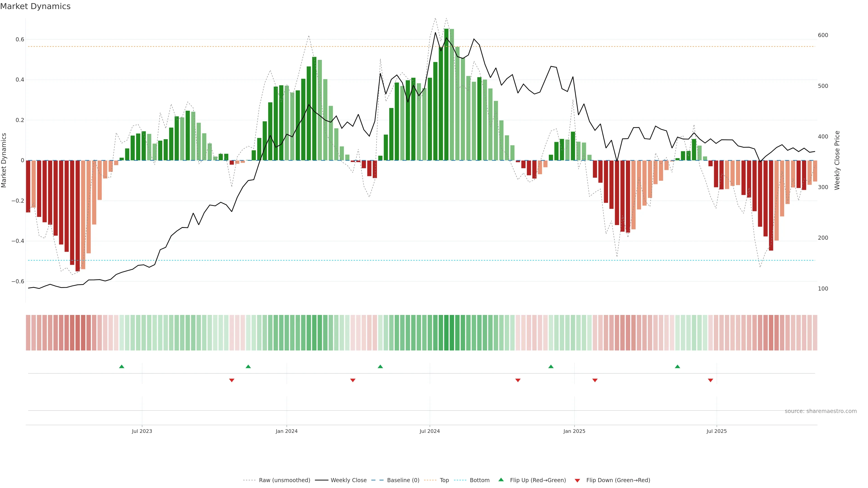This screenshot has width=868, height=488.
Task: Click the red flip-down marker just after Jan 2025
Action: [595, 380]
